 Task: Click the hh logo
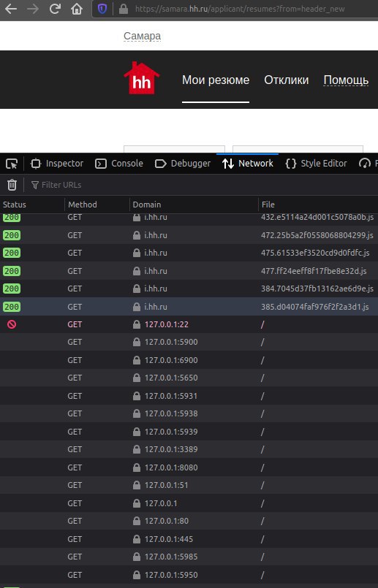click(x=142, y=78)
